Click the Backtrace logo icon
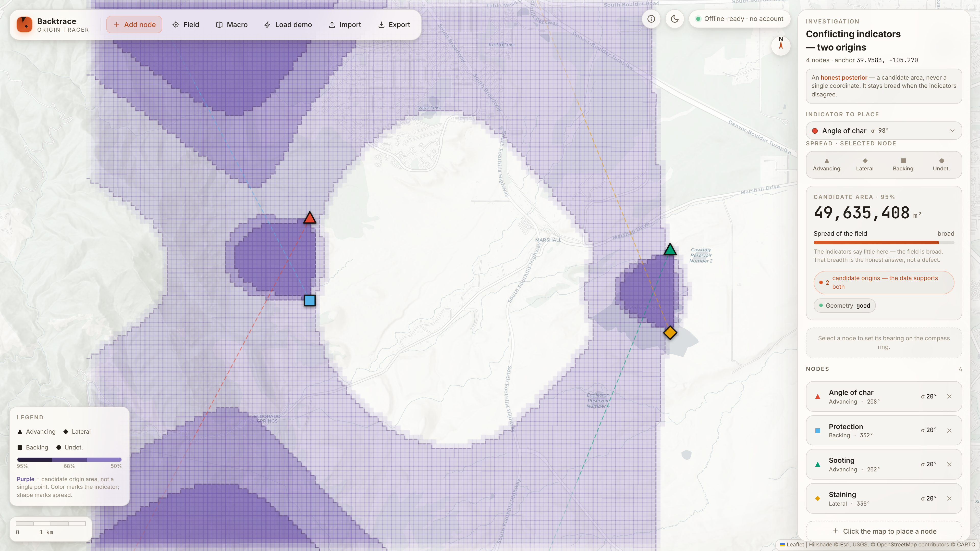This screenshot has width=980, height=551. coord(24,25)
